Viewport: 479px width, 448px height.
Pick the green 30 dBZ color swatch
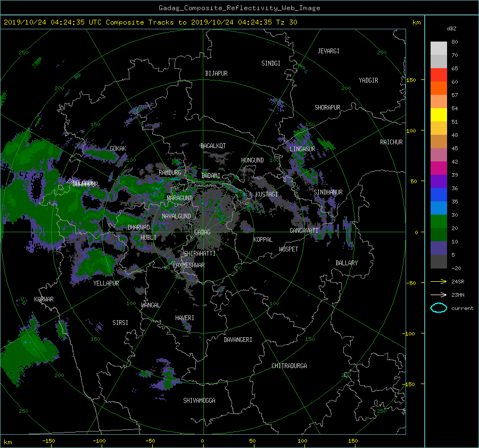439,221
